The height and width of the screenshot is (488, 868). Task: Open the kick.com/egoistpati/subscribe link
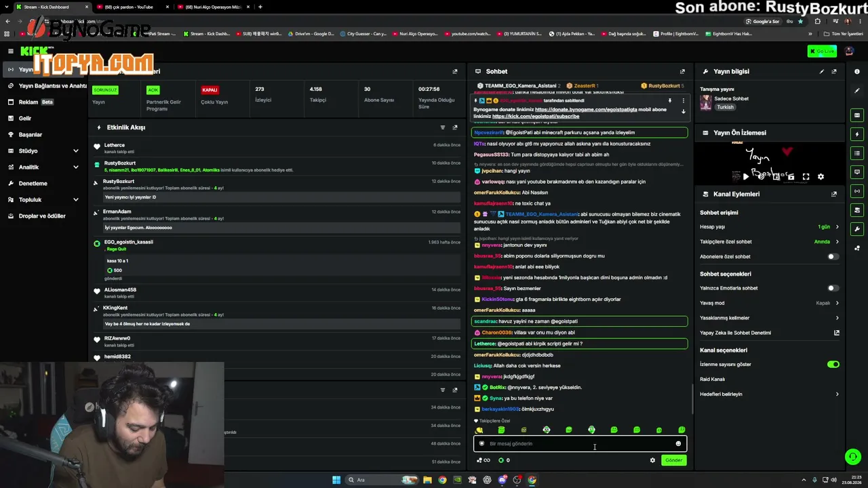[x=536, y=117]
